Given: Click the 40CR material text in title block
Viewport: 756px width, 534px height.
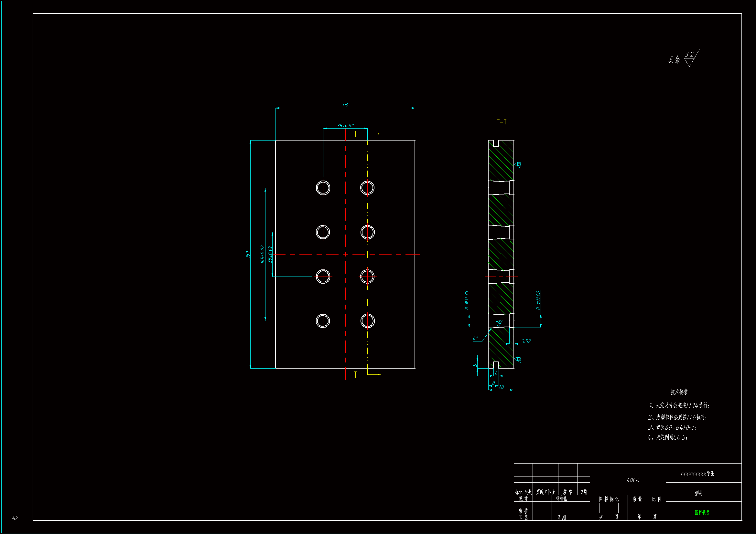Looking at the screenshot, I should (633, 480).
